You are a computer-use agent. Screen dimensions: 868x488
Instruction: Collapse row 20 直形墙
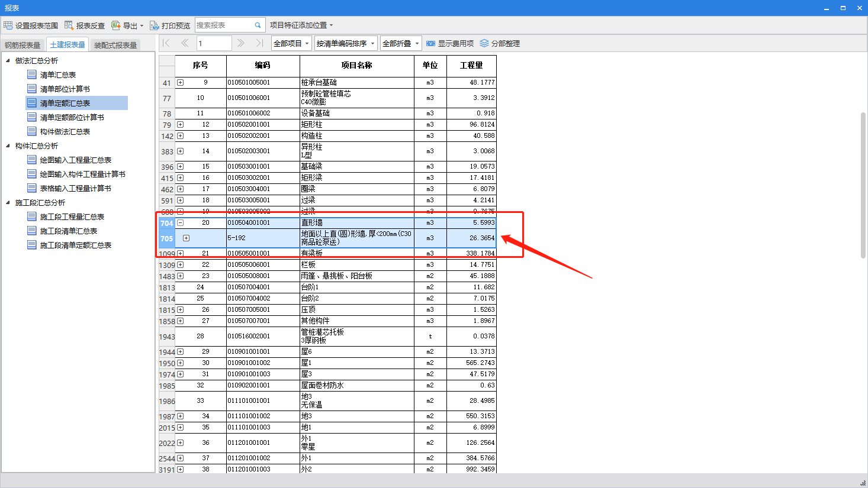[180, 223]
